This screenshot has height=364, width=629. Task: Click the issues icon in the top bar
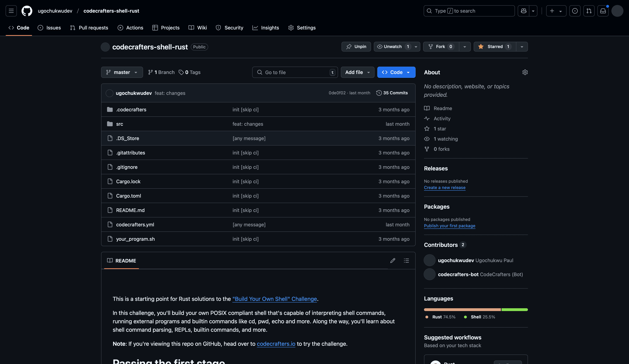pos(575,11)
